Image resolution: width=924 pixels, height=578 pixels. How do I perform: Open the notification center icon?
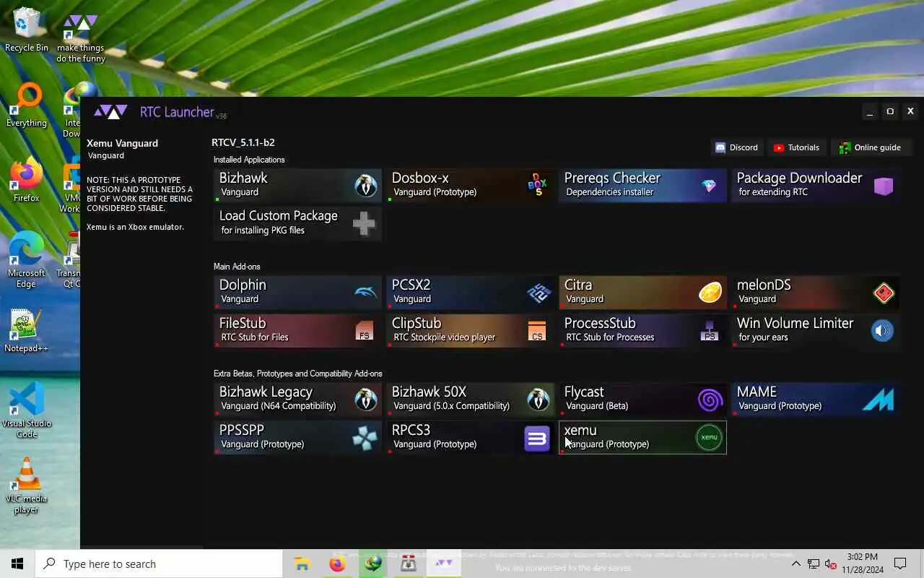900,564
